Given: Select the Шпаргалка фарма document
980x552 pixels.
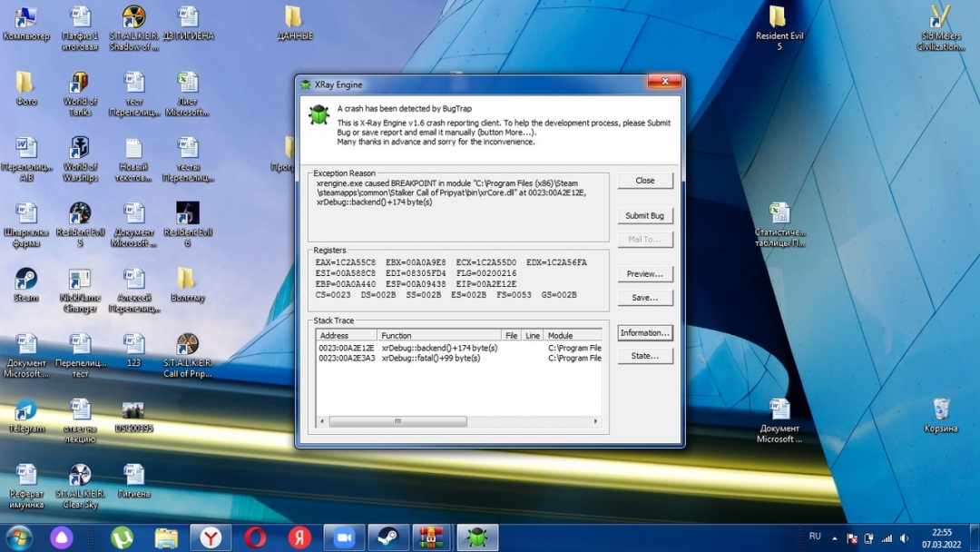Looking at the screenshot, I should pyautogui.click(x=25, y=224).
